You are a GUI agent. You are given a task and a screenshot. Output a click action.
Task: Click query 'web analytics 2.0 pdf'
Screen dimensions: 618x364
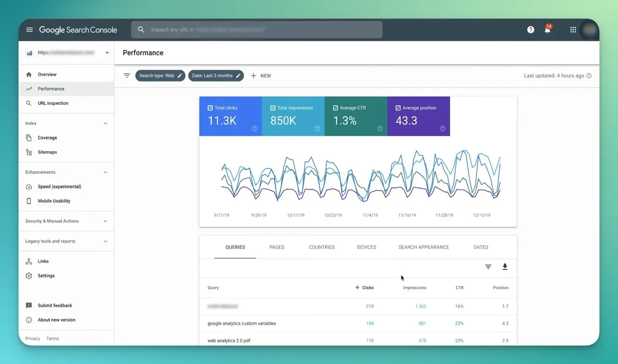(229, 341)
